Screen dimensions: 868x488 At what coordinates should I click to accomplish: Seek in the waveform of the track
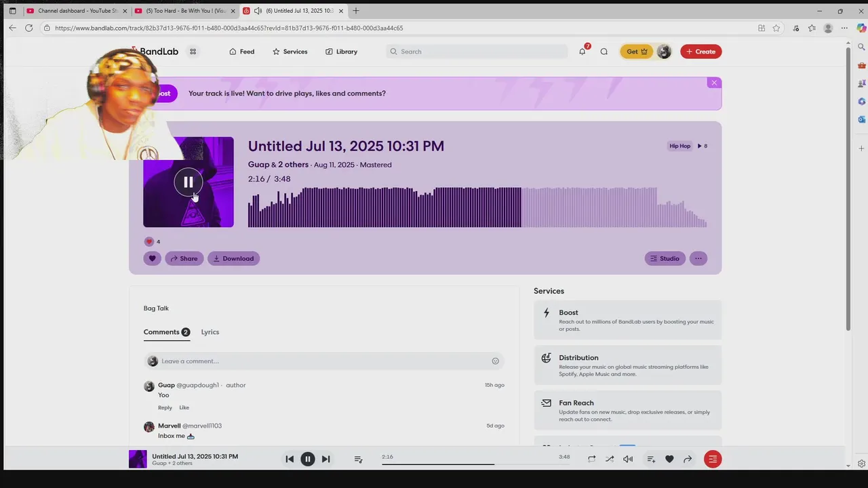tap(477, 207)
